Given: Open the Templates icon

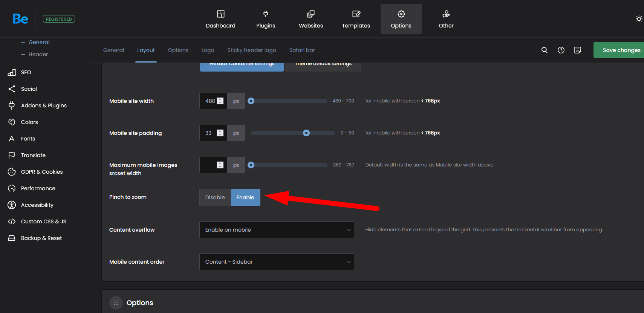Looking at the screenshot, I should 356,14.
